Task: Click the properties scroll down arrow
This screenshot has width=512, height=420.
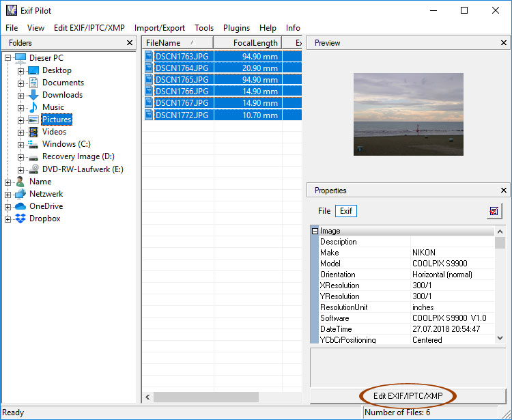Action: tap(500, 338)
